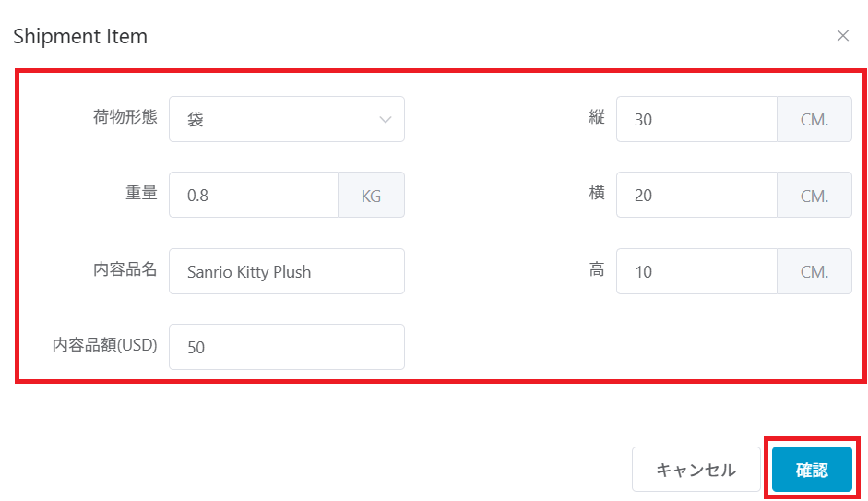Expand the 荷物形態 dropdown arrow
Screen dimensions: 868x501
pos(386,119)
